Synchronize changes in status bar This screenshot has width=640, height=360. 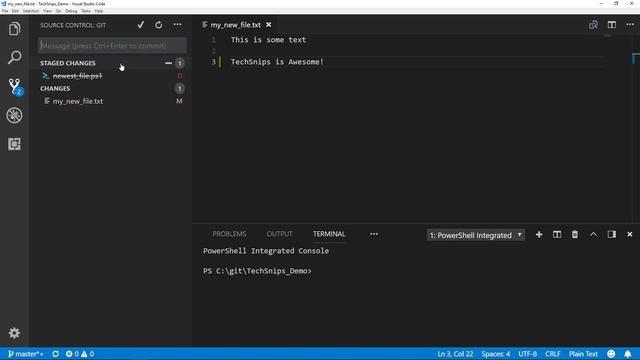click(x=56, y=354)
